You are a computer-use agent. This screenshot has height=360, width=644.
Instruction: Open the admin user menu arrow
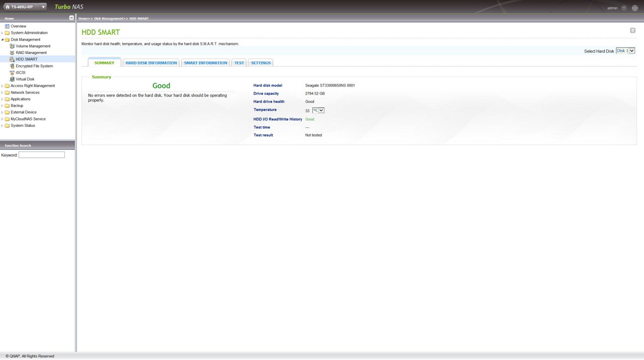click(x=624, y=8)
